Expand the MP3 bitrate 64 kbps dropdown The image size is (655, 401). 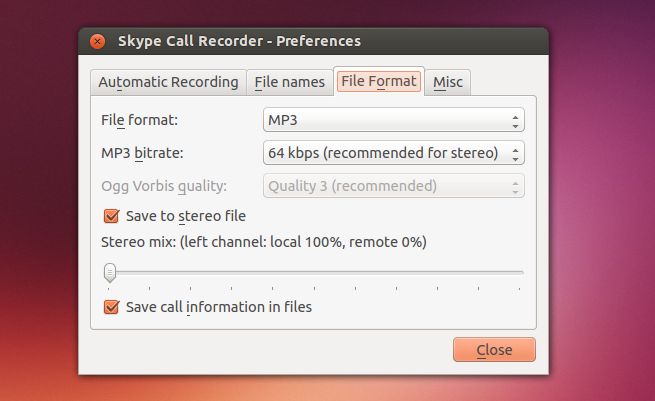pos(394,153)
